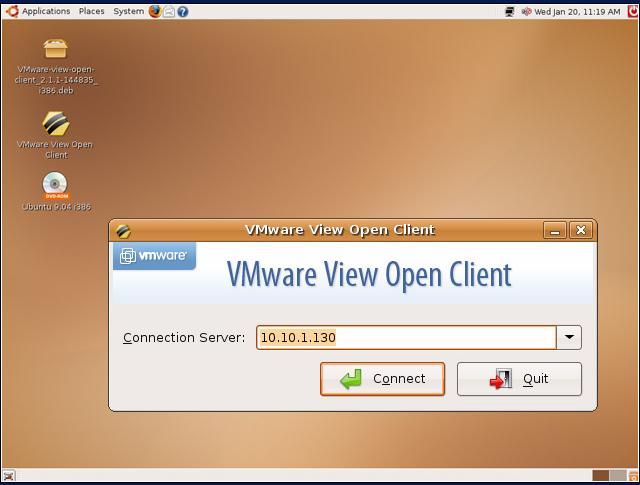Click the network status tray icon

click(509, 12)
